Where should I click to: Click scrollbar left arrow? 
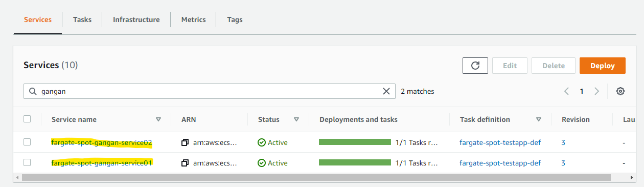(17, 177)
